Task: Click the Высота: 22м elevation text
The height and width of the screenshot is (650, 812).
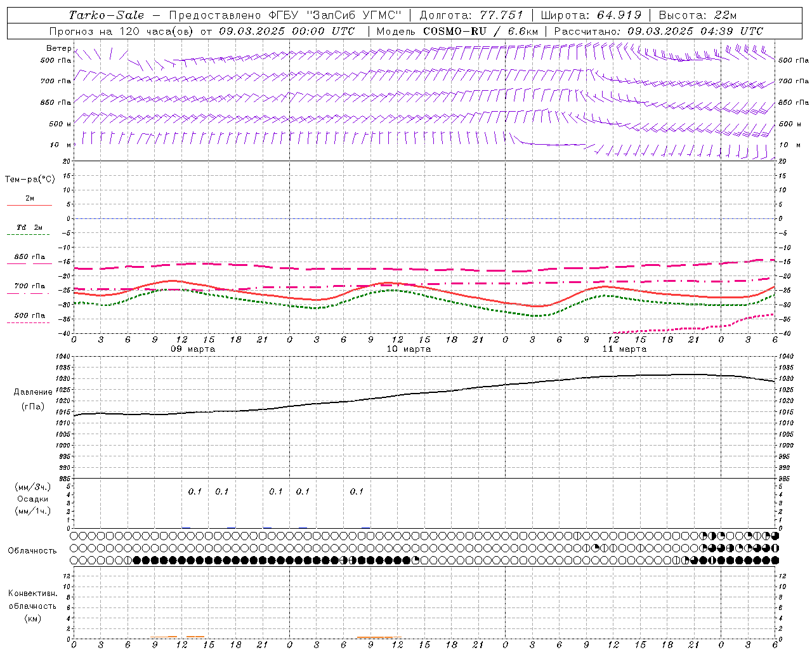Action: point(698,15)
